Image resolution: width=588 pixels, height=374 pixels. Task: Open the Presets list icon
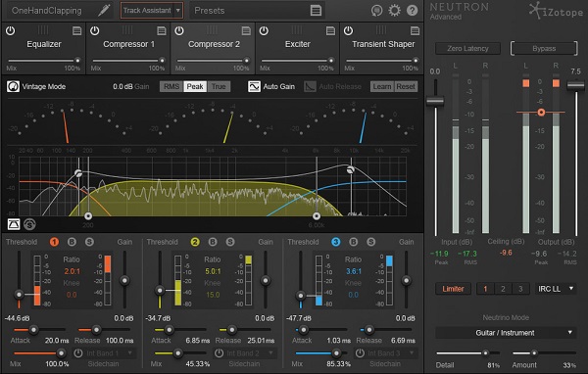pos(316,10)
